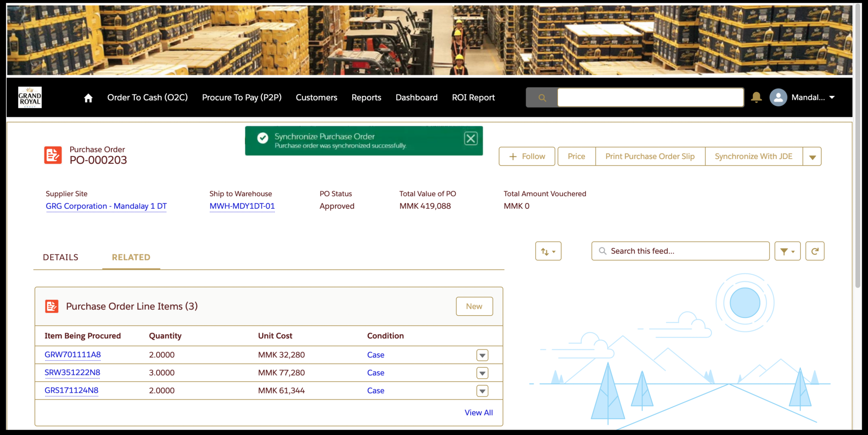Click the user avatar icon
This screenshot has width=868, height=435.
[778, 98]
